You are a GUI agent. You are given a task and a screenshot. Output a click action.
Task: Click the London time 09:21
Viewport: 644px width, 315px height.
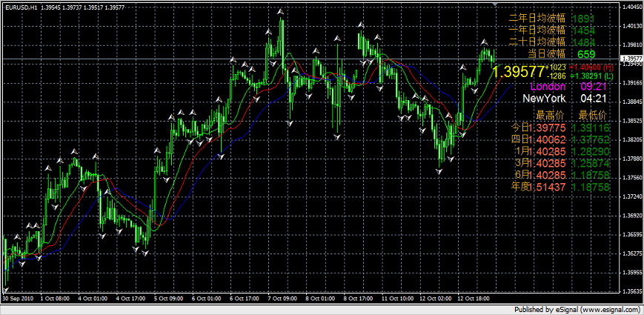tap(594, 86)
